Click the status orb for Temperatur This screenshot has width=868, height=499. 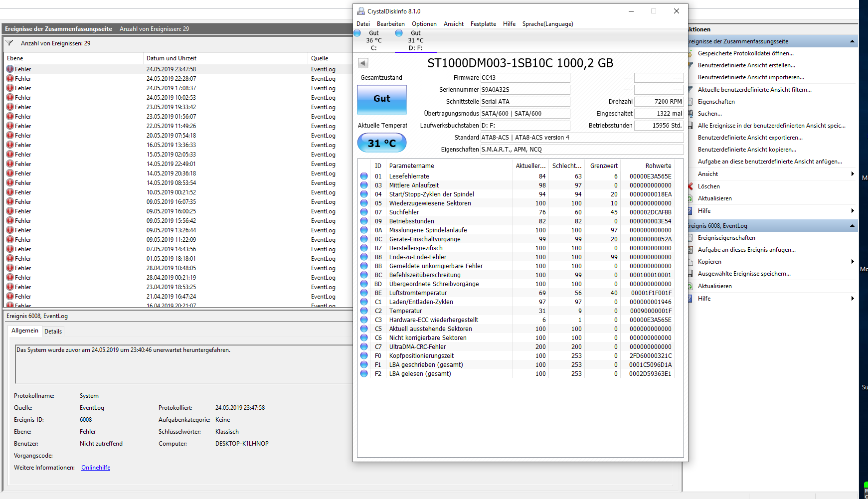364,311
